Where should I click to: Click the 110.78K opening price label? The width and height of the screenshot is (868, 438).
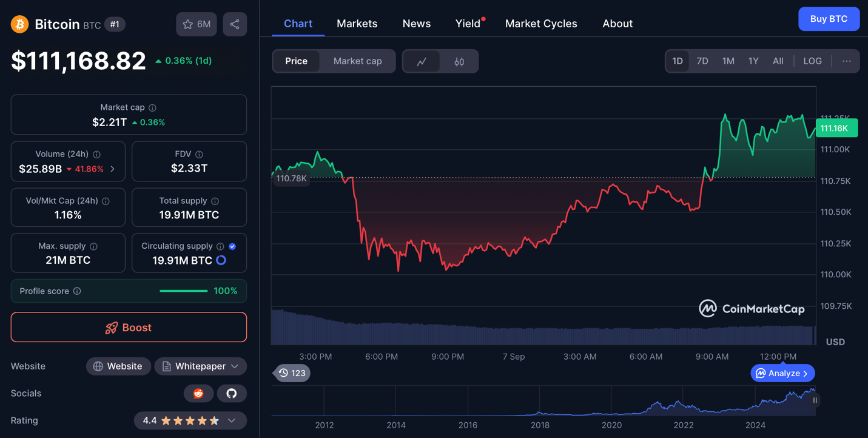coord(291,178)
